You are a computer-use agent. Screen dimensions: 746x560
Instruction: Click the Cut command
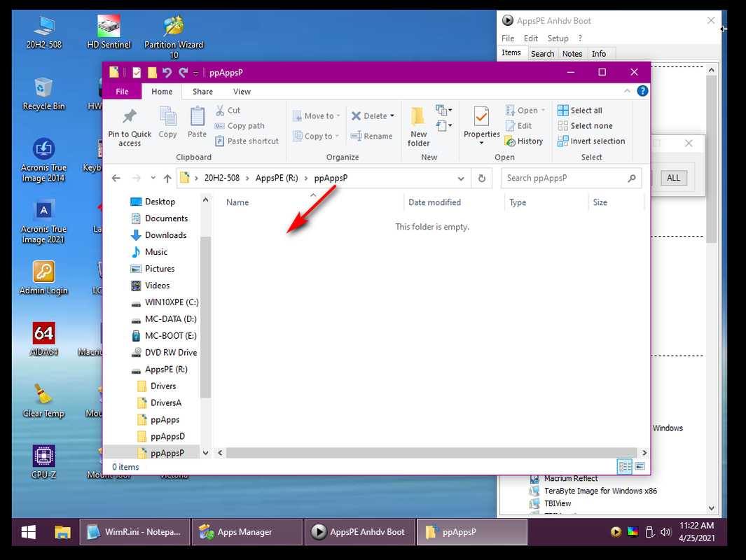pyautogui.click(x=228, y=111)
